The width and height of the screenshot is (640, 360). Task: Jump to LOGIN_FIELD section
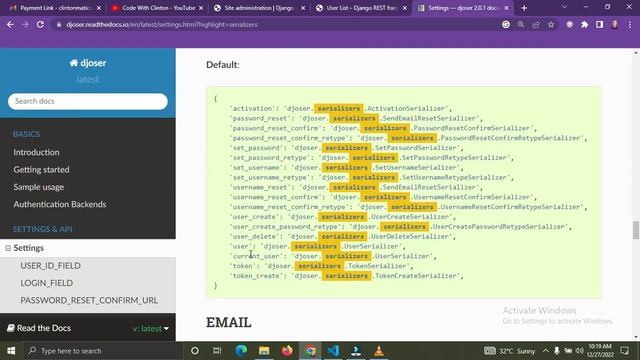click(47, 283)
